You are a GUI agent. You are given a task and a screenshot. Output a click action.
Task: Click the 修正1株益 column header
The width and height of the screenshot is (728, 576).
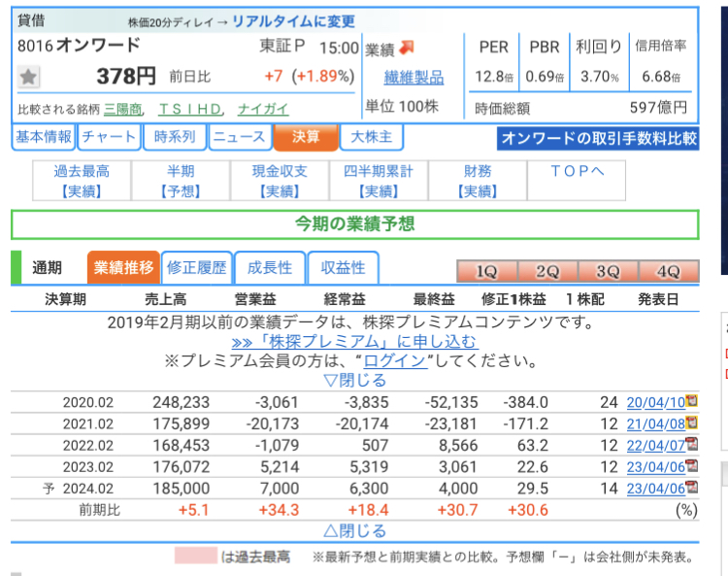tap(513, 299)
